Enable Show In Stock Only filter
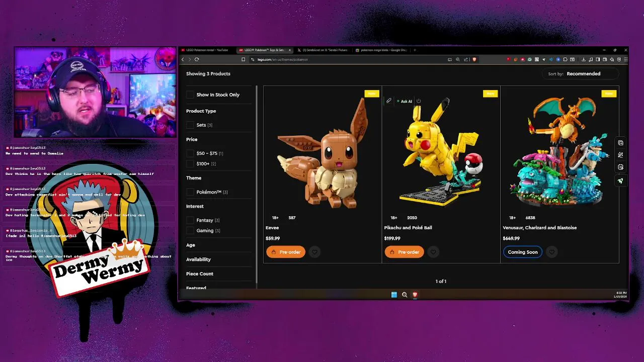The height and width of the screenshot is (362, 644). point(190,95)
